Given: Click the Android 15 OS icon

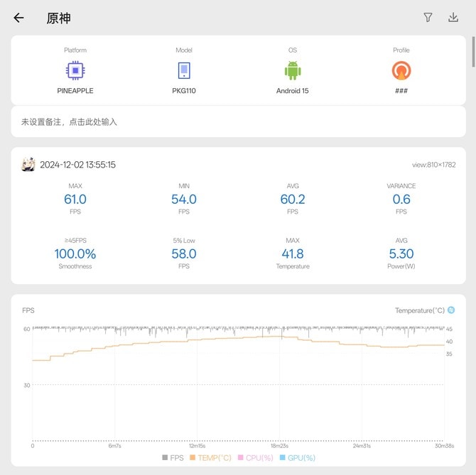Looking at the screenshot, I should point(293,70).
